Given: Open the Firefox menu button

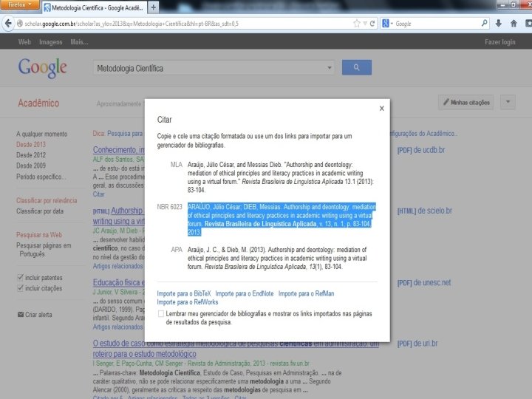Looking at the screenshot, I should click(x=20, y=4).
